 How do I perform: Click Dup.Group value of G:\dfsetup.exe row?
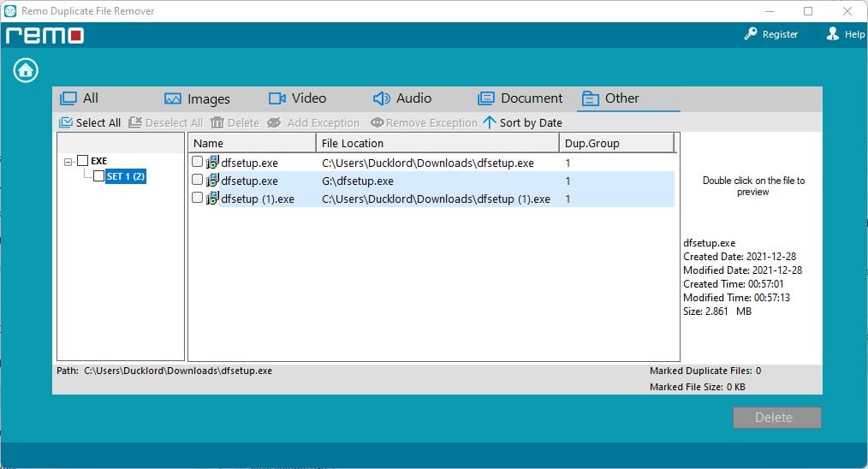tap(568, 181)
